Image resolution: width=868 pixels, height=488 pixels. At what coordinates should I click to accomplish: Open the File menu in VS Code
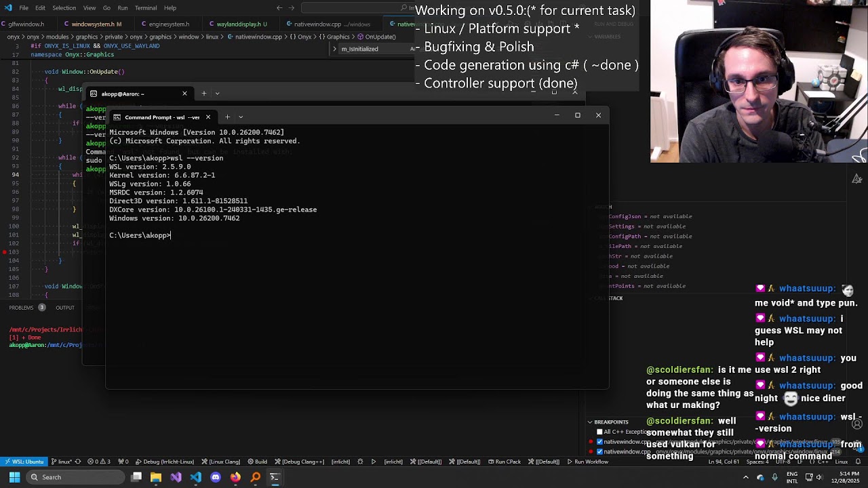[24, 8]
